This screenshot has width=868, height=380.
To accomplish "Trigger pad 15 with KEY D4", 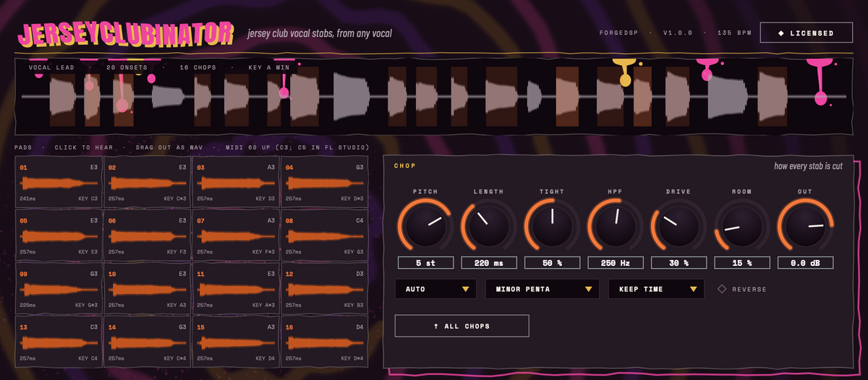I will pos(236,342).
